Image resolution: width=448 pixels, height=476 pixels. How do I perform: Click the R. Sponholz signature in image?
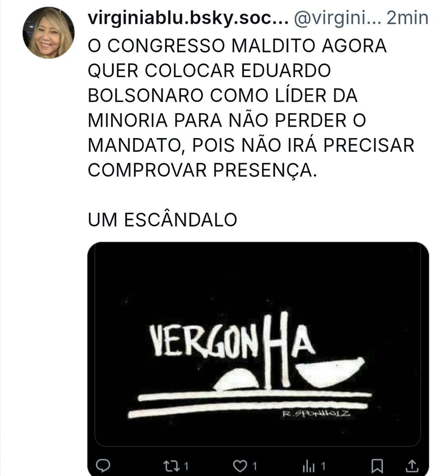coord(316,413)
